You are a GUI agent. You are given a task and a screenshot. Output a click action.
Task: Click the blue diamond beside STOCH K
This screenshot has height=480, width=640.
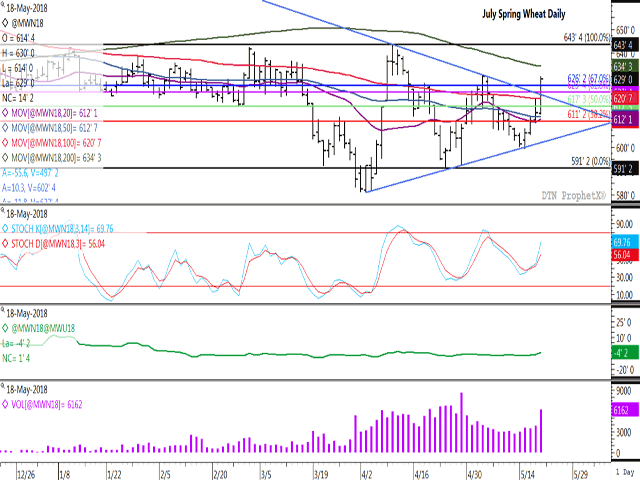click(x=5, y=229)
